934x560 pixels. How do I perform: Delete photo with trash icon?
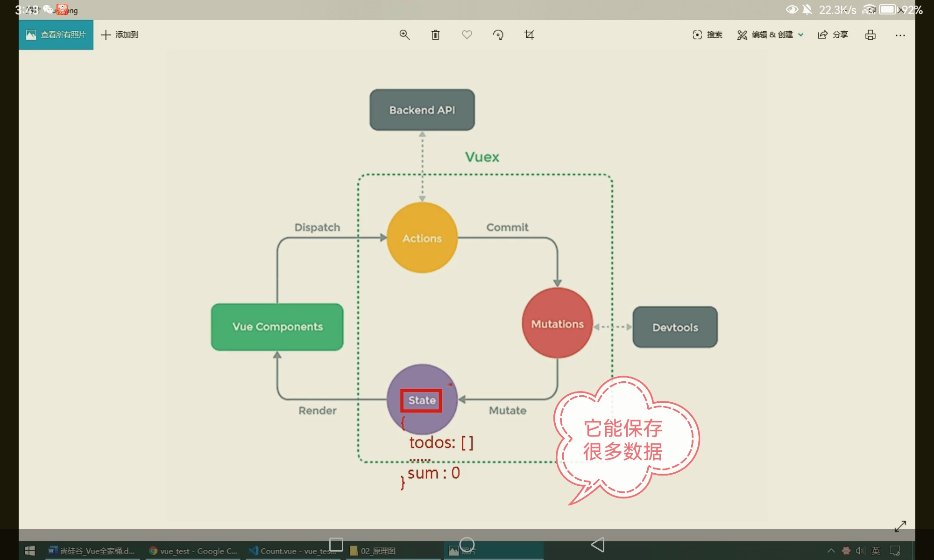[x=435, y=35]
